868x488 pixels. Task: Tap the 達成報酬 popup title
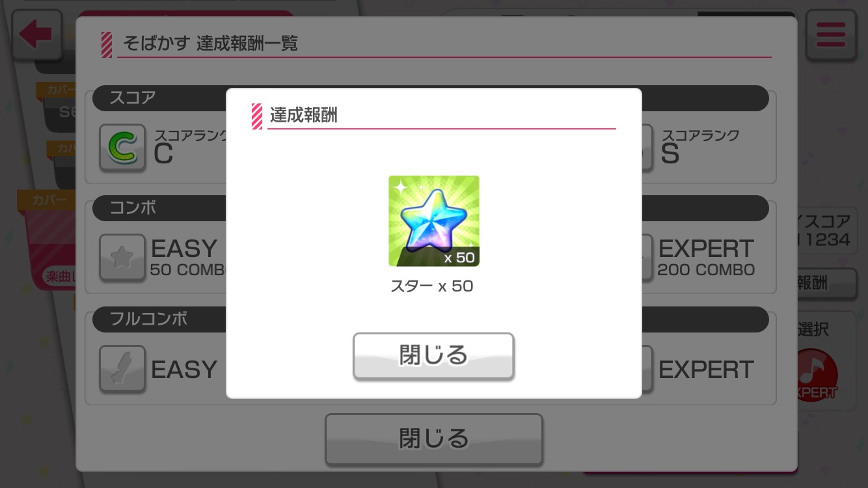[x=304, y=115]
